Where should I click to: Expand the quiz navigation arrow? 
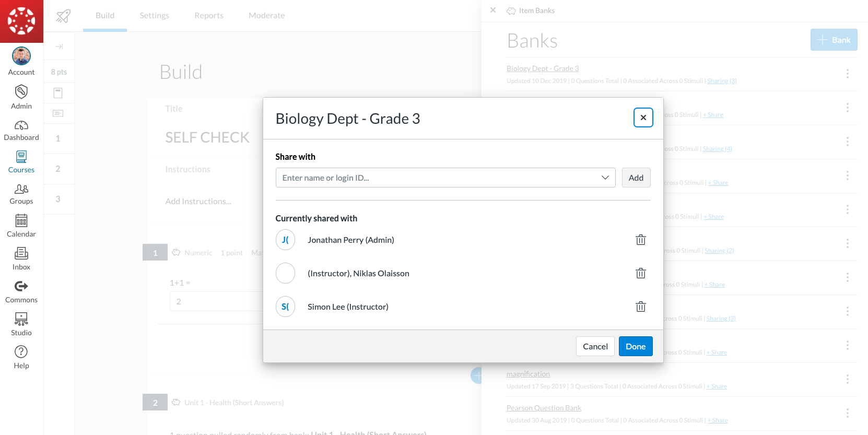click(59, 46)
